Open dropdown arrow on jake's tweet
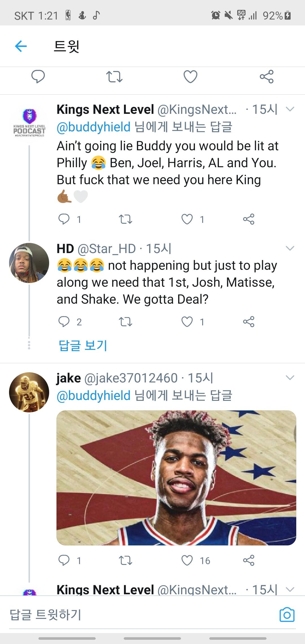 coord(290,378)
